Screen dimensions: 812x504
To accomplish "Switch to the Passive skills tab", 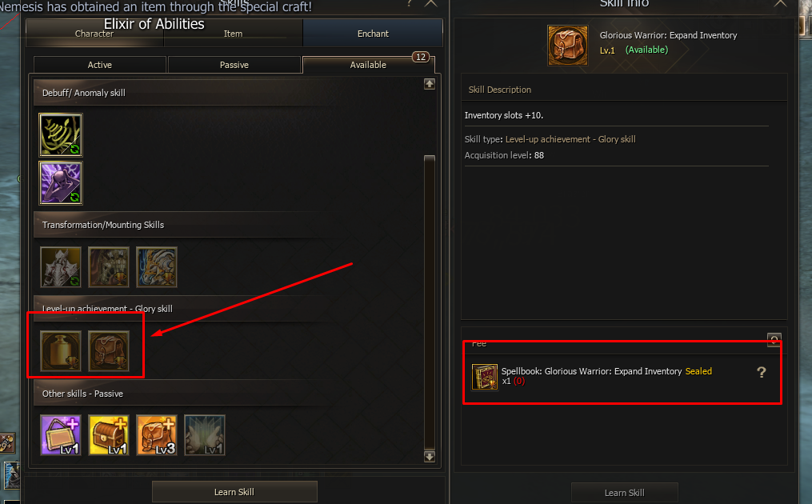I will click(234, 65).
